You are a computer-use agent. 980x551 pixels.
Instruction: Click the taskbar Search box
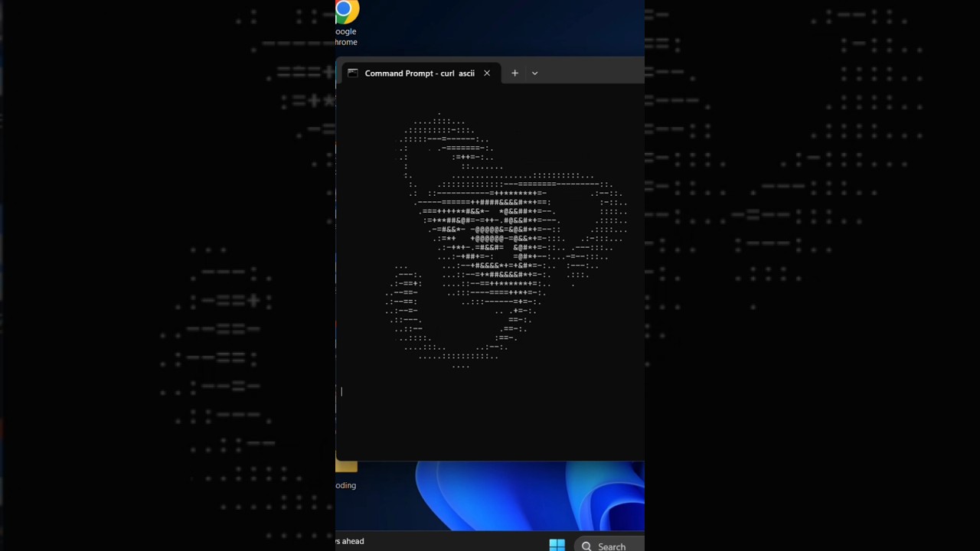click(x=609, y=546)
